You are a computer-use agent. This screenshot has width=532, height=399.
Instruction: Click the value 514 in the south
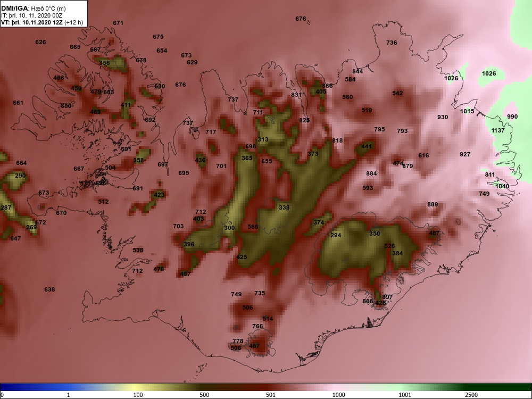(x=268, y=319)
